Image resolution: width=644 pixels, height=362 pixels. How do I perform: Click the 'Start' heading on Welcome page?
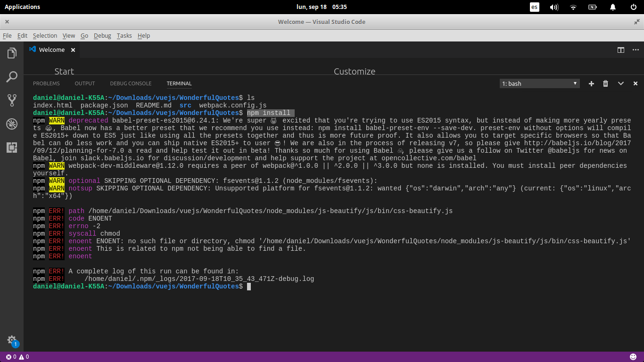(x=64, y=71)
